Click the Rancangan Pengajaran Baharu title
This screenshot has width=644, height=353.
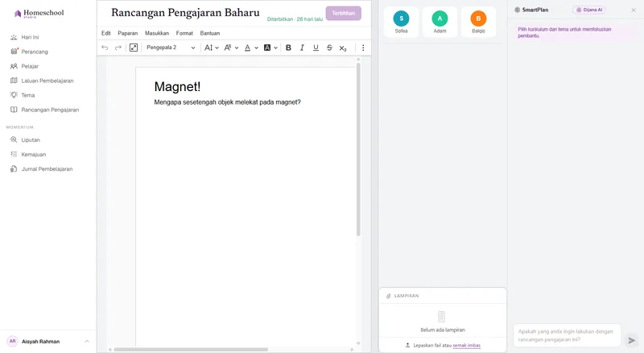pos(185,13)
